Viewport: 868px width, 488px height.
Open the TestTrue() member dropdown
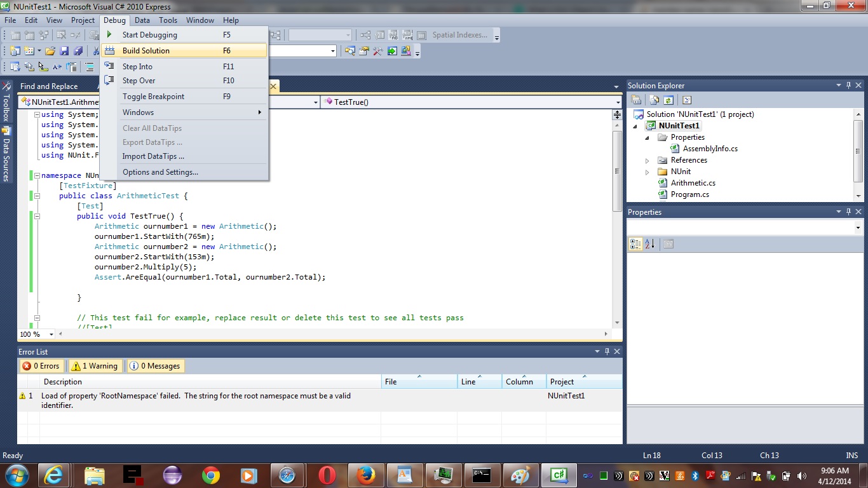point(618,102)
